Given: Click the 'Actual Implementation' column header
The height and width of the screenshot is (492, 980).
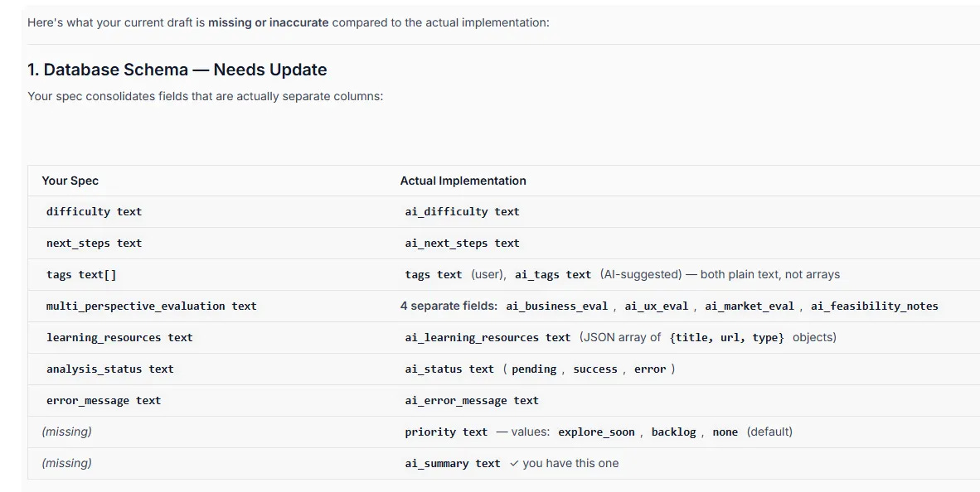Looking at the screenshot, I should [x=463, y=181].
